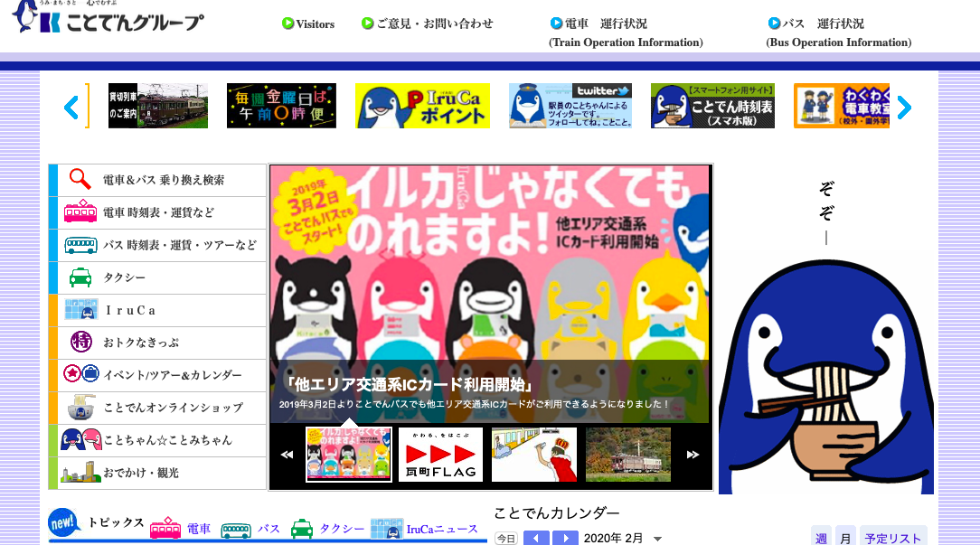980x545 pixels.
Task: Open the twitter ことちゃん banner
Action: 570,106
